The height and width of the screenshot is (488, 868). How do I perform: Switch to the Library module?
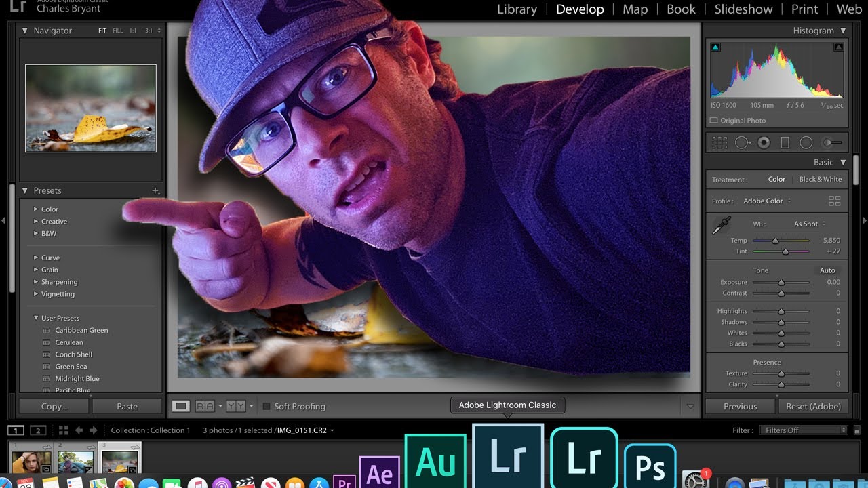(517, 9)
